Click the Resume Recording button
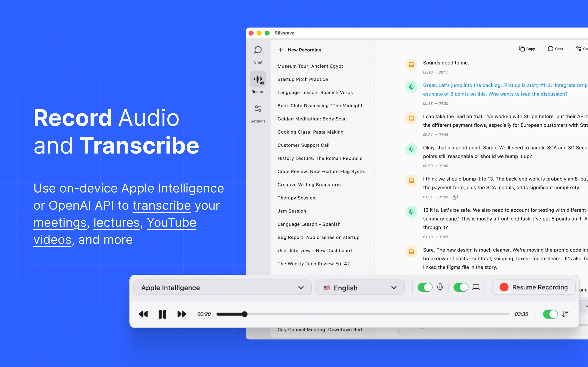 click(534, 287)
